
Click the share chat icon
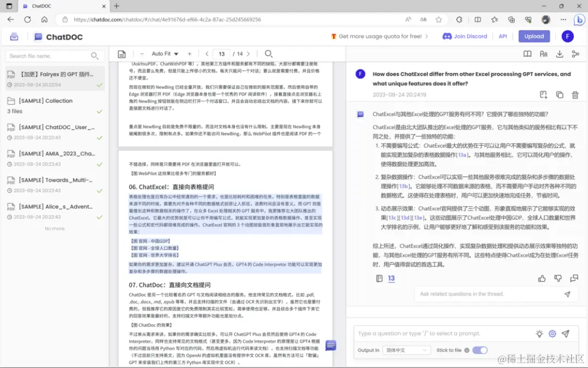point(575,54)
